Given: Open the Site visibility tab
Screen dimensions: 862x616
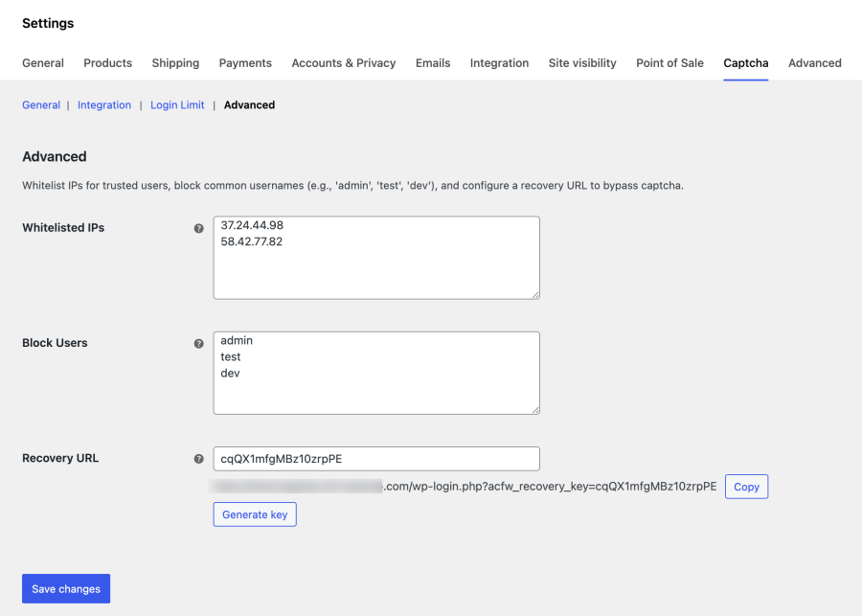Looking at the screenshot, I should (582, 63).
